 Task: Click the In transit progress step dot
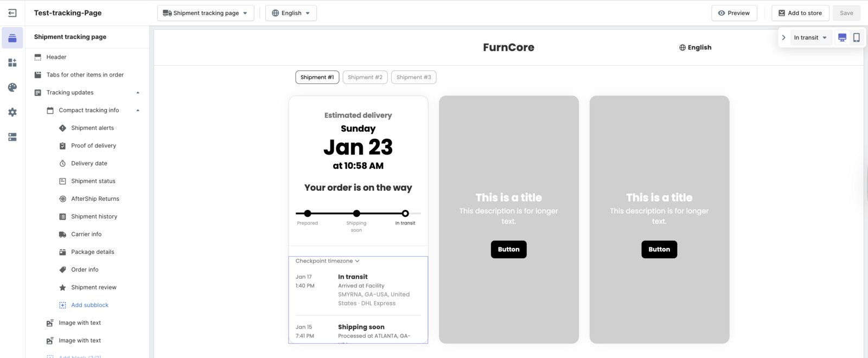point(405,214)
